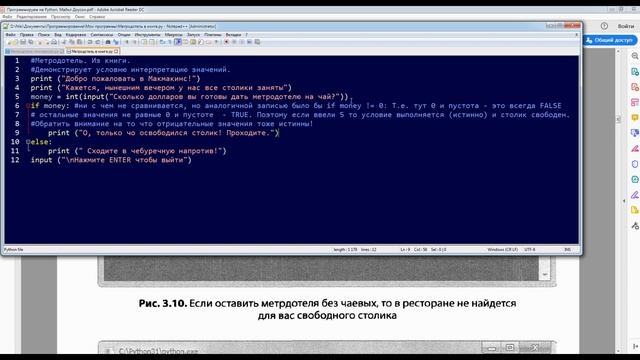Collapse the if block fold marker on line 6
The image size is (640, 360).
(28, 106)
